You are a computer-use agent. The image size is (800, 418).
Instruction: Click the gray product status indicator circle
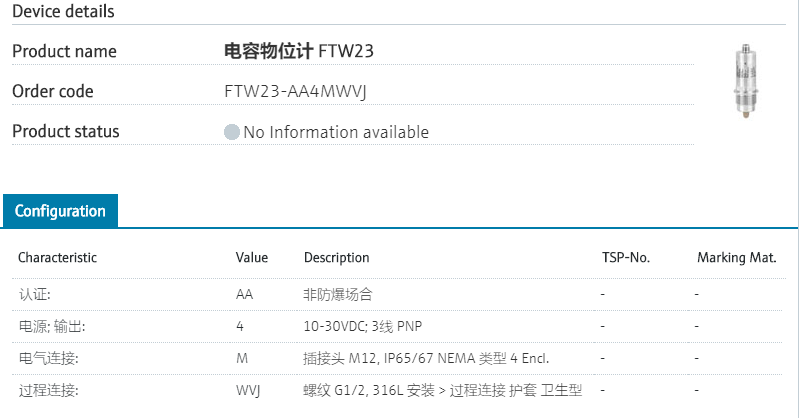232,132
